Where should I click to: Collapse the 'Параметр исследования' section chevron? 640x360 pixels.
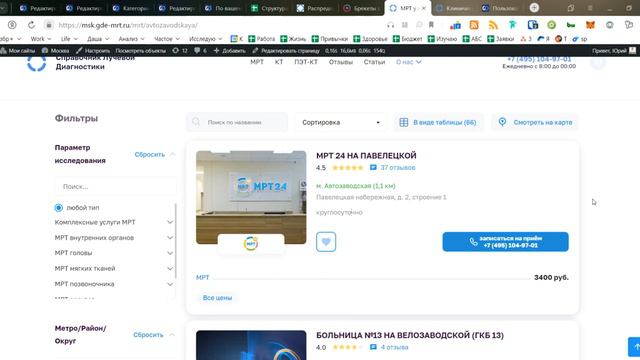[172, 154]
